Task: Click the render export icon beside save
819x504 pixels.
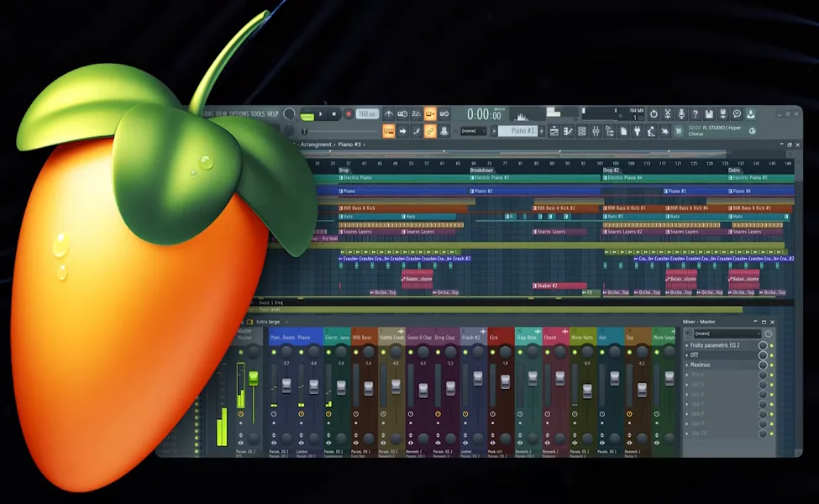Action: pyautogui.click(x=723, y=114)
